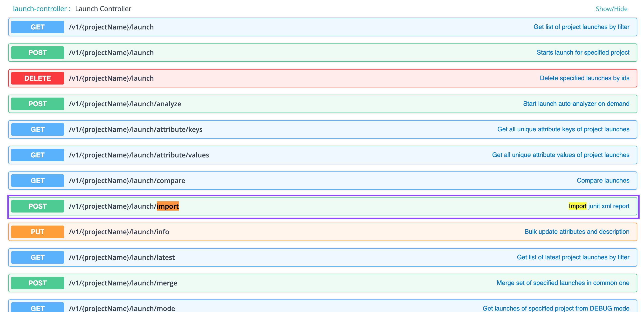Click the GET badge on /v1/{projectName}/launch
Viewport: 644px width, 312px height.
37,27
